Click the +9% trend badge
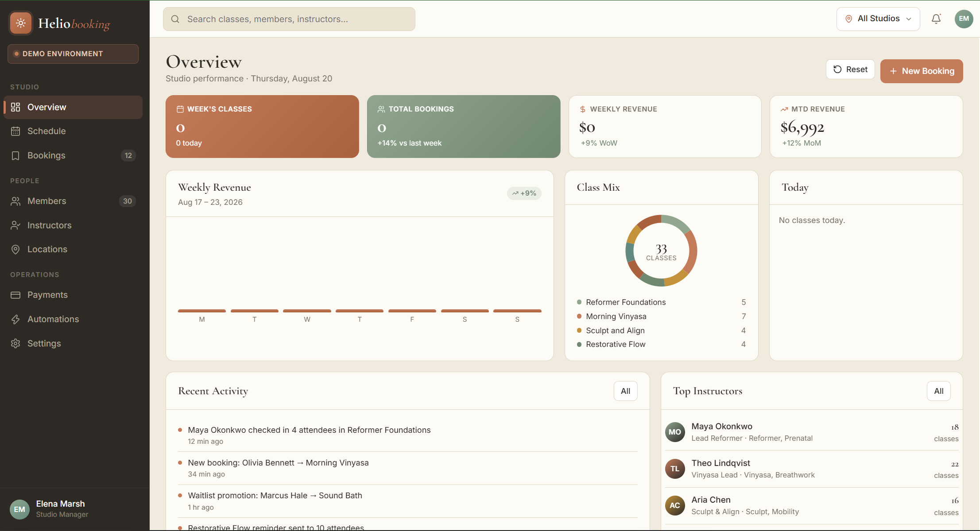This screenshot has width=980, height=531. 524,193
